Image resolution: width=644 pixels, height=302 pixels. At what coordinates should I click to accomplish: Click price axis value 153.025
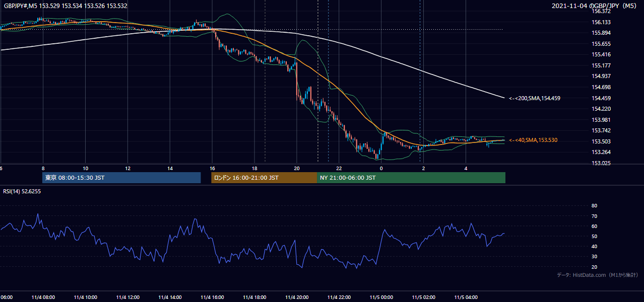pyautogui.click(x=601, y=163)
